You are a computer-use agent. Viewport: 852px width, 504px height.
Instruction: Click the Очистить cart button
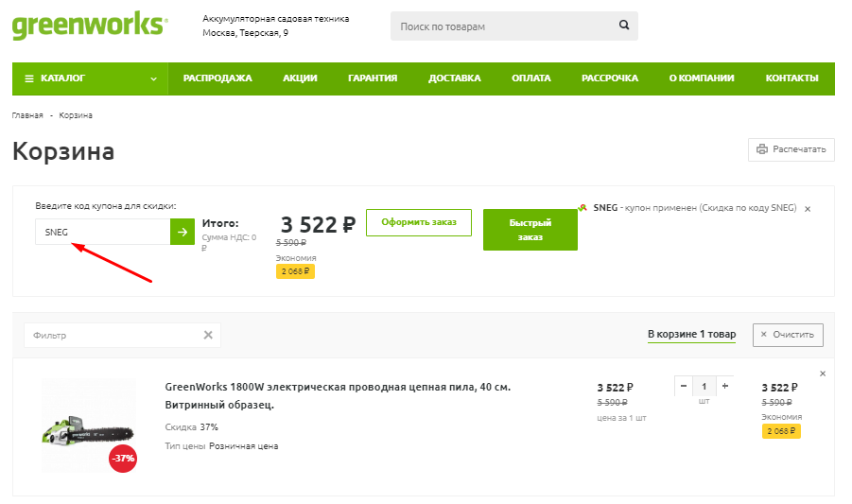788,335
